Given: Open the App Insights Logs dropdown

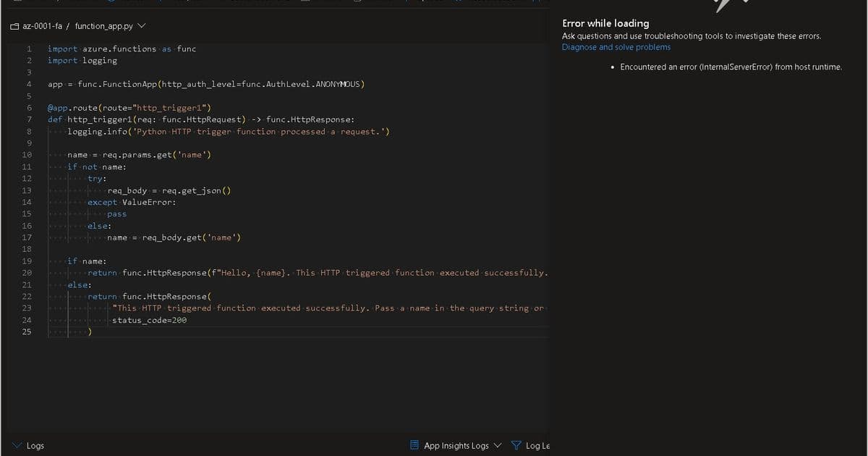Looking at the screenshot, I should pos(498,445).
